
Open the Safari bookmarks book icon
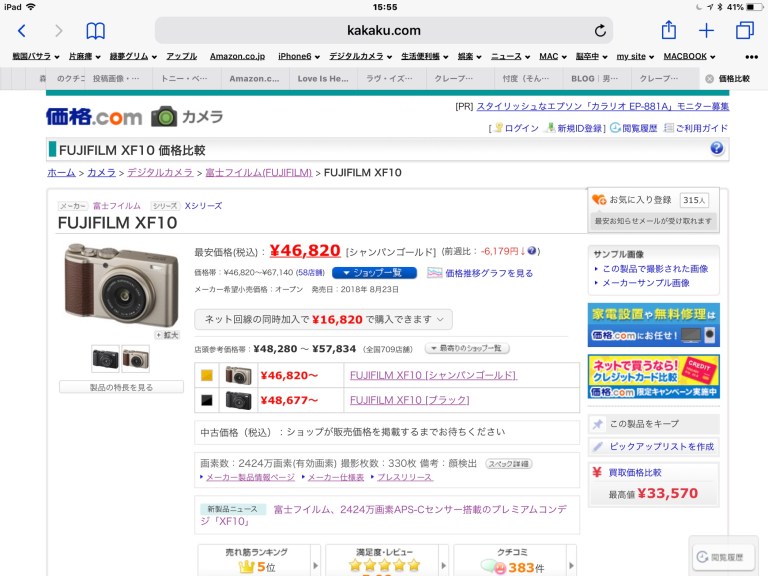[x=95, y=31]
